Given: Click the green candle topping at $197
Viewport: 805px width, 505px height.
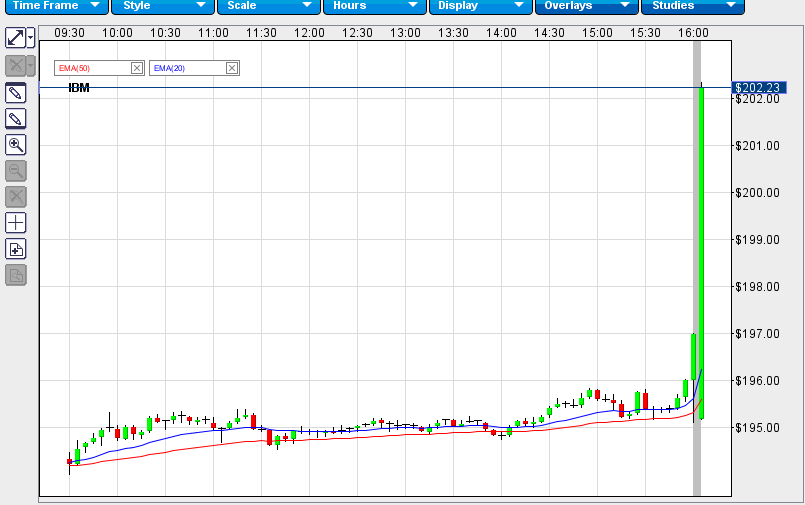Looking at the screenshot, I should pyautogui.click(x=694, y=357).
